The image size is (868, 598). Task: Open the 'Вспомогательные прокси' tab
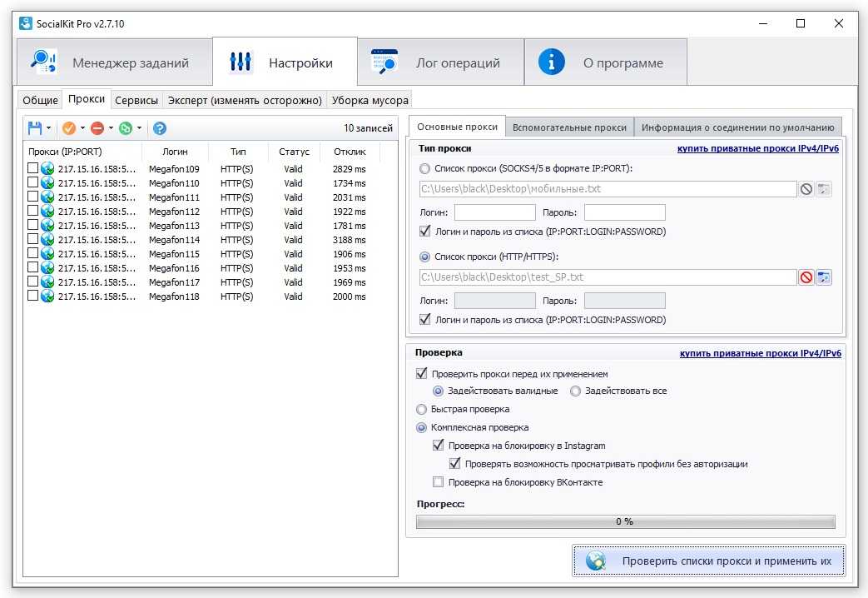tap(569, 127)
